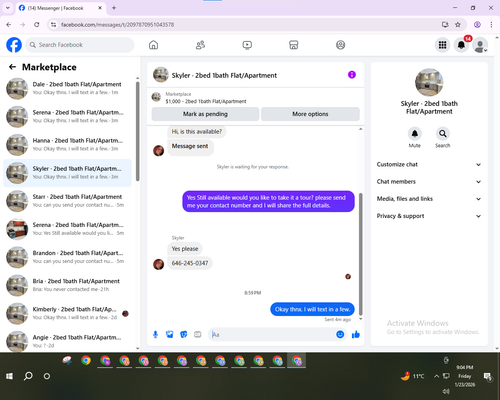Image resolution: width=500 pixels, height=400 pixels.
Task: Click the conversation list scrollbar
Action: 138,132
